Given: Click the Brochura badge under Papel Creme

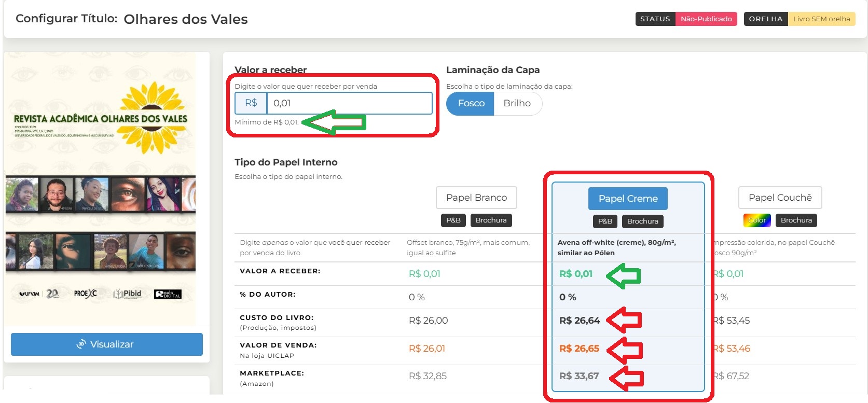Looking at the screenshot, I should pos(642,221).
